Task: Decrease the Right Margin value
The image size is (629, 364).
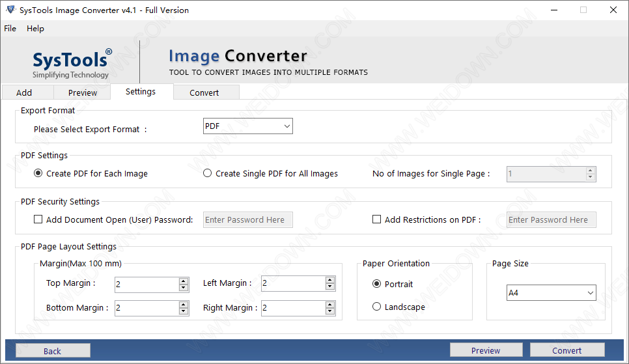Action: (329, 311)
